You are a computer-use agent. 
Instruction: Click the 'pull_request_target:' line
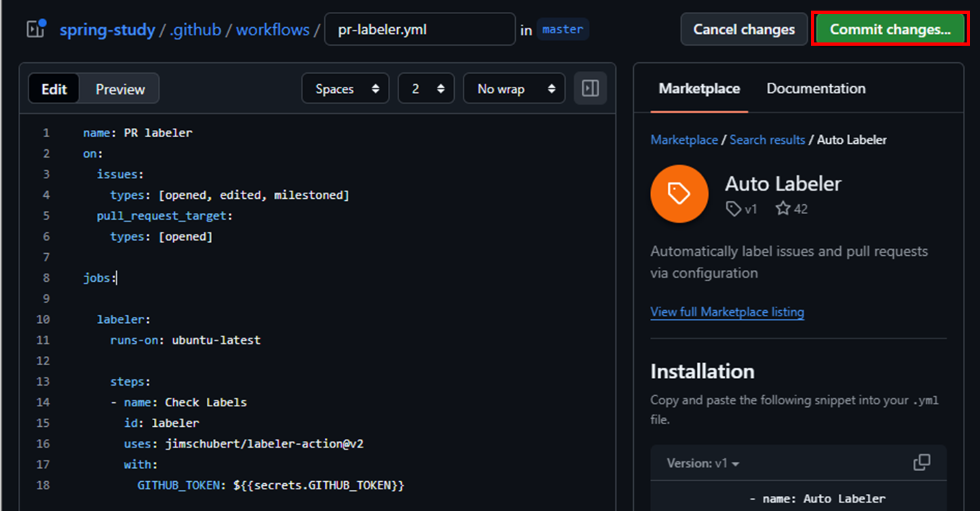click(x=164, y=215)
